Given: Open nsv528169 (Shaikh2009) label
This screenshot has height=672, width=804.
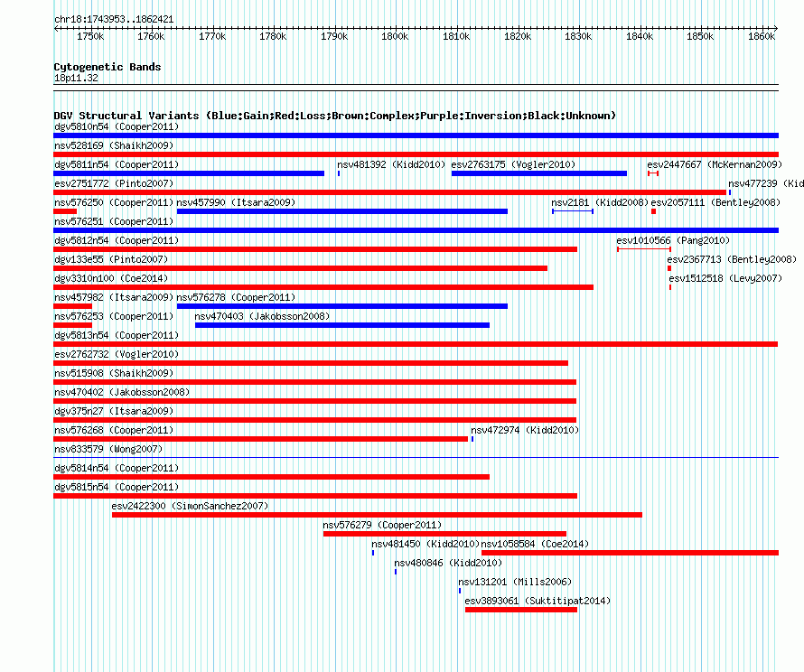Looking at the screenshot, I should click(x=114, y=145).
